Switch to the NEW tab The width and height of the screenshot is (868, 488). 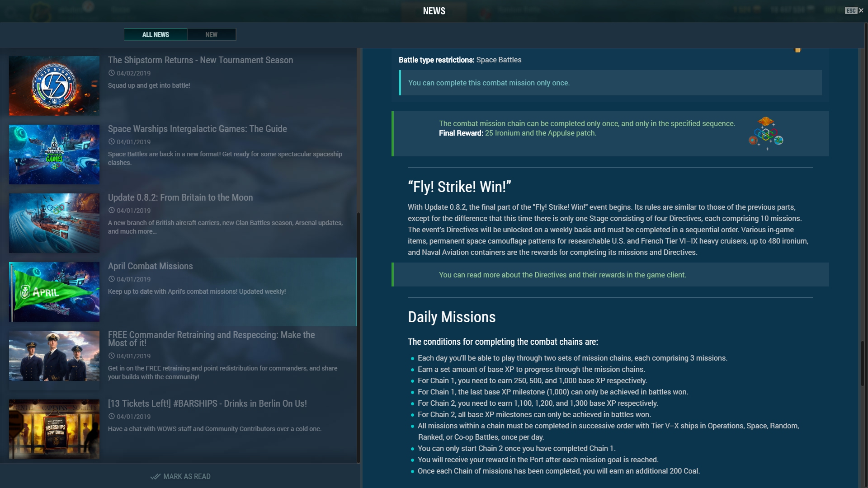(212, 34)
